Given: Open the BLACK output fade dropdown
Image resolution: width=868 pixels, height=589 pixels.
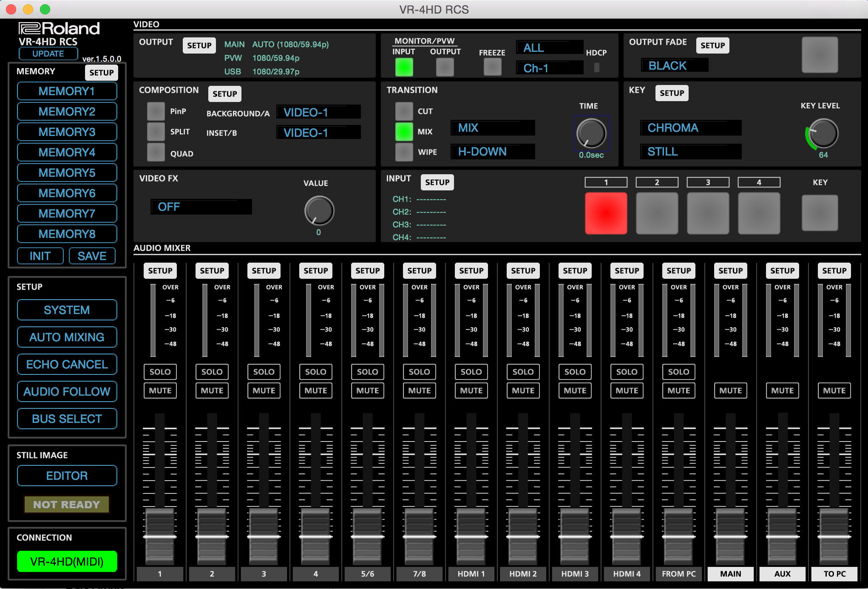Looking at the screenshot, I should pos(675,65).
